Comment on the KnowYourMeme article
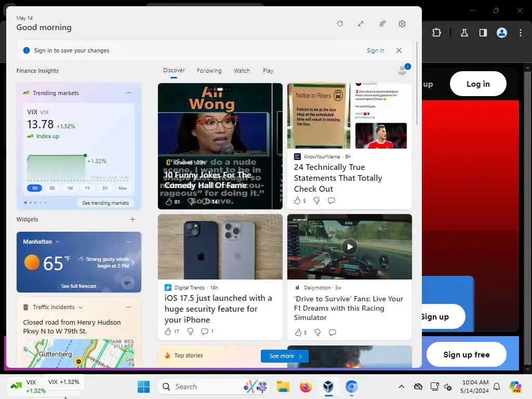This screenshot has width=532, height=399. 331,201
